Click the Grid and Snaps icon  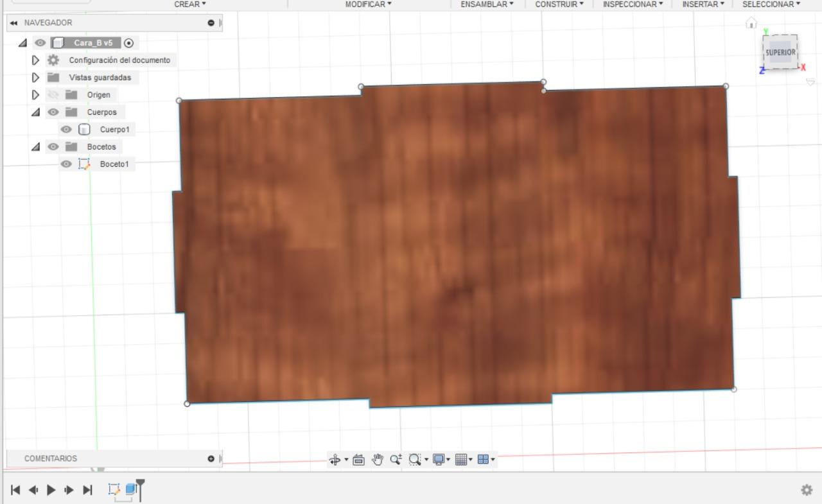click(x=460, y=460)
